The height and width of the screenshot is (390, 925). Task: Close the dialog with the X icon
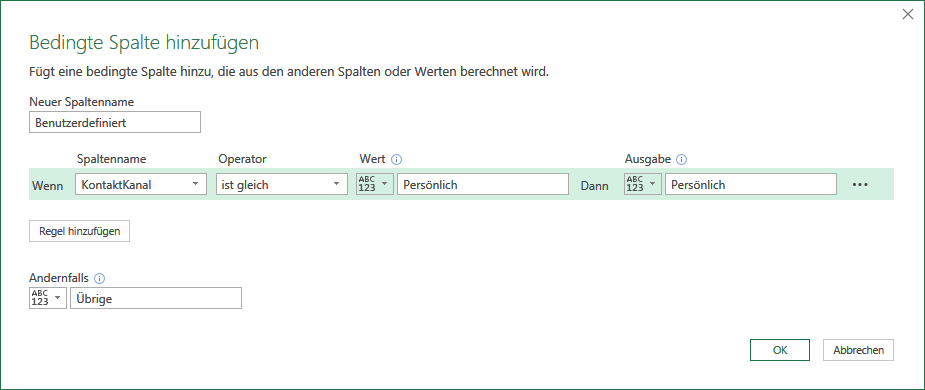908,15
